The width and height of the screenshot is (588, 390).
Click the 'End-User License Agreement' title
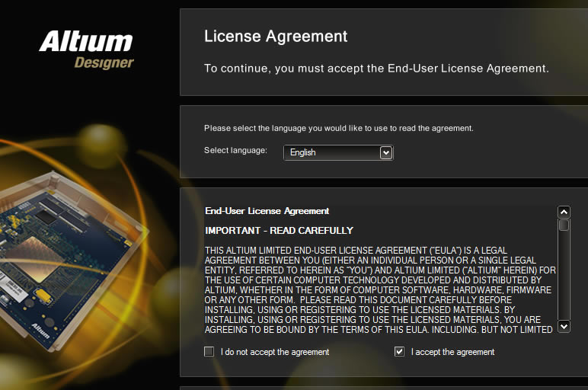(267, 211)
